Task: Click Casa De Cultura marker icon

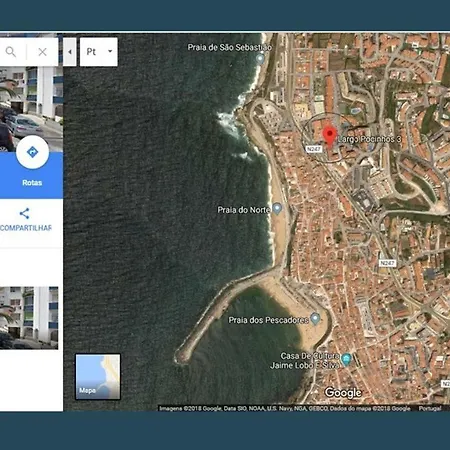Action: (x=347, y=359)
